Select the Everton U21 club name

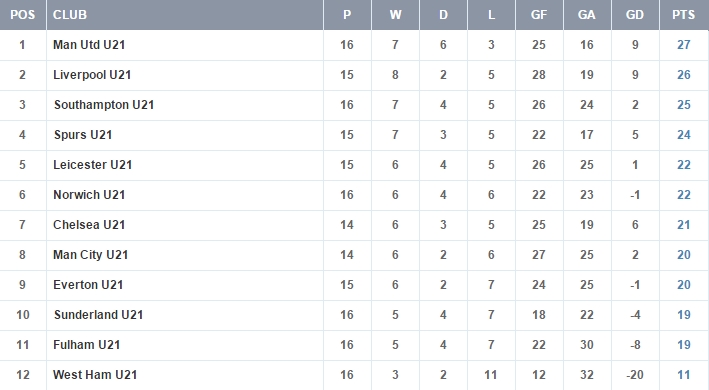[x=88, y=285]
